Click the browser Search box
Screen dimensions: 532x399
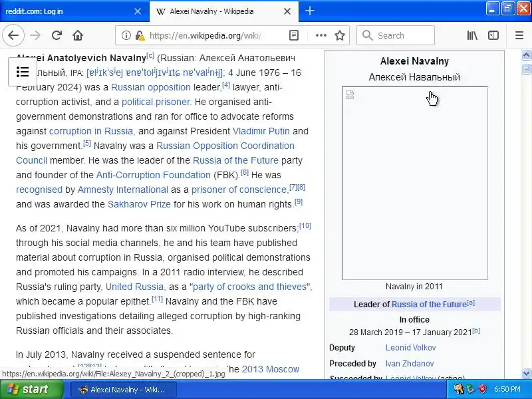point(396,35)
